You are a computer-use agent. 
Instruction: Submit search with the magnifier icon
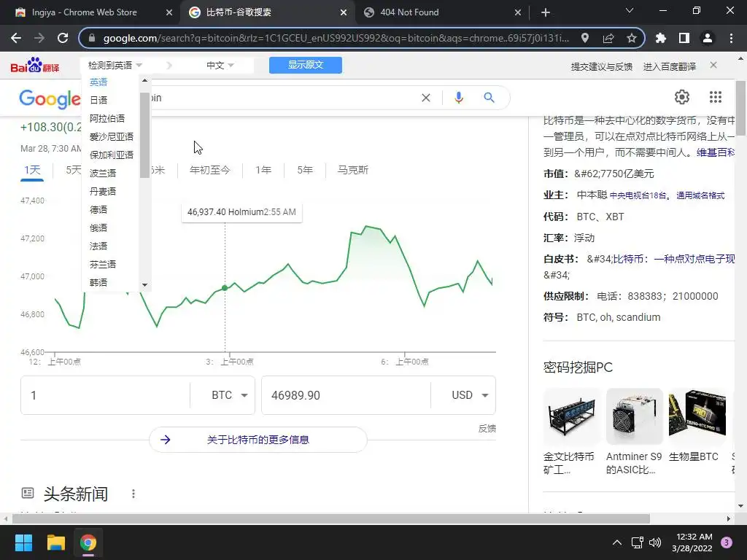point(489,98)
